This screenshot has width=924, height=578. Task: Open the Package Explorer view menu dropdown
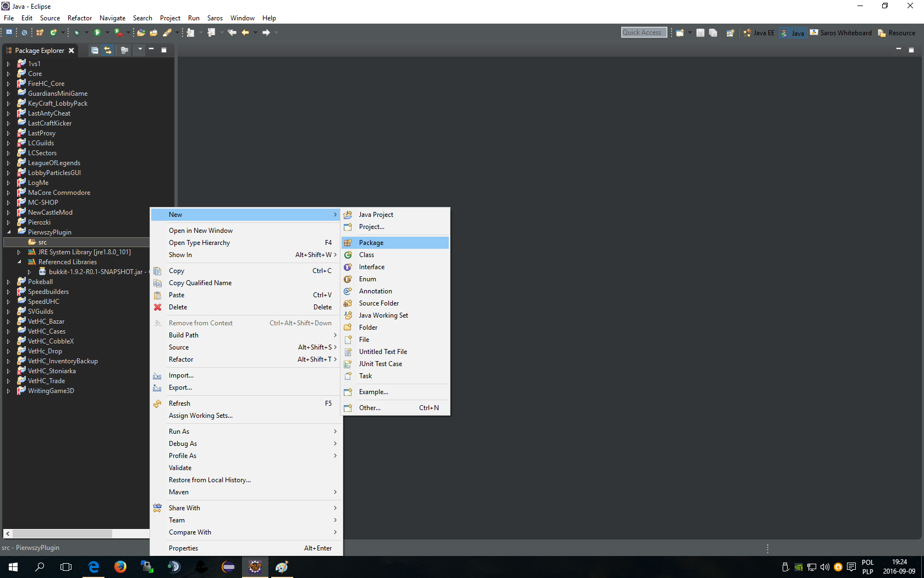(x=140, y=50)
